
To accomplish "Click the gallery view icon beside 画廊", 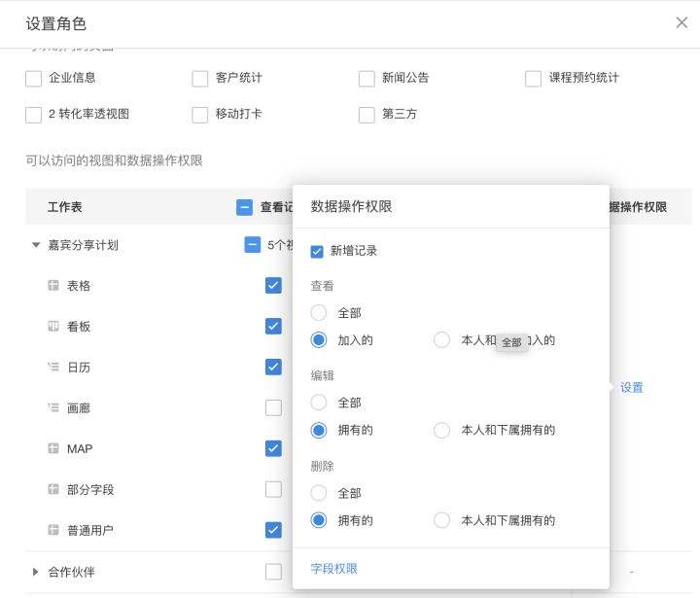I will pos(53,408).
